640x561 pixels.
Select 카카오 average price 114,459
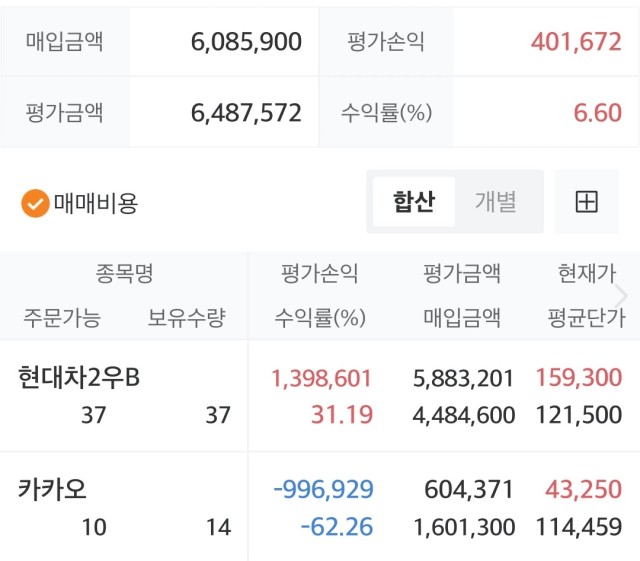tap(579, 527)
